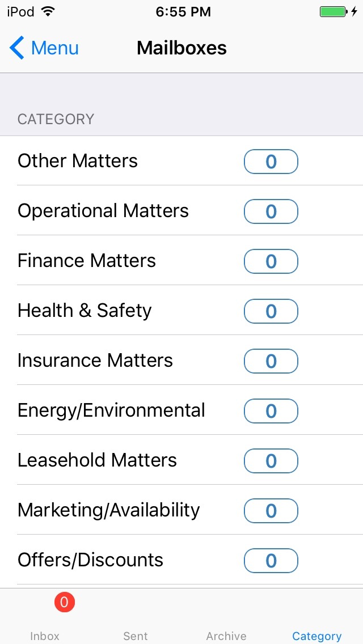363x644 pixels.
Task: Tap the Marketing/Availability count badge
Action: [271, 511]
